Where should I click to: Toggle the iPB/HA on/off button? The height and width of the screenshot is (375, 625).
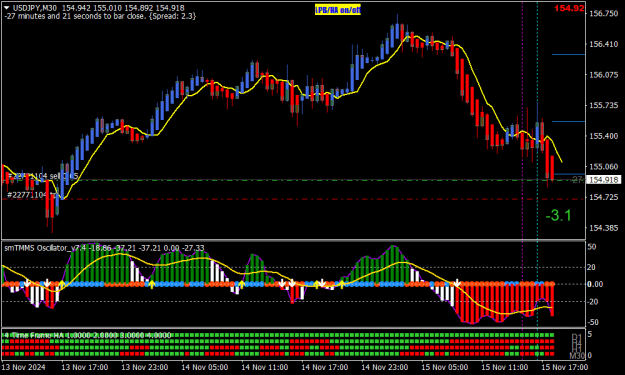(338, 10)
